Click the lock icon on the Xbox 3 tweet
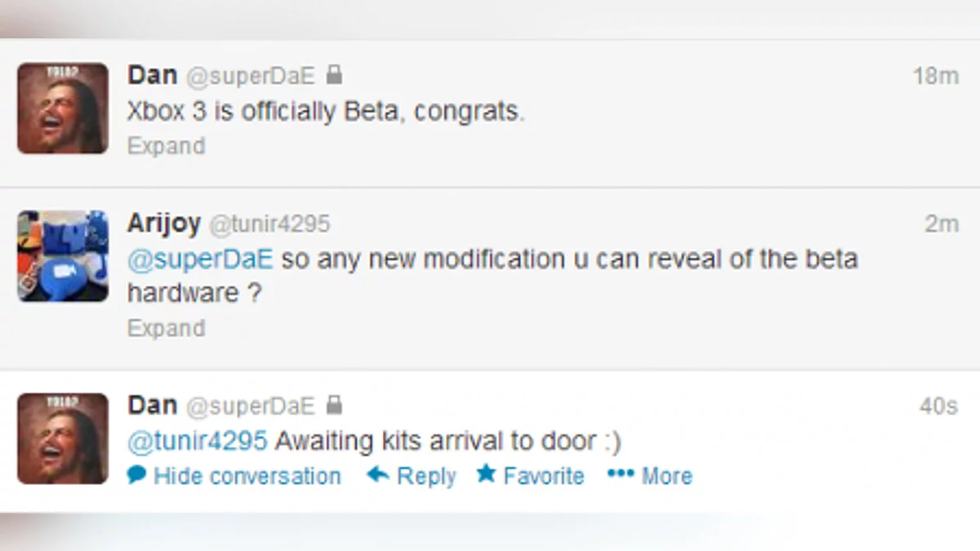 pos(333,76)
